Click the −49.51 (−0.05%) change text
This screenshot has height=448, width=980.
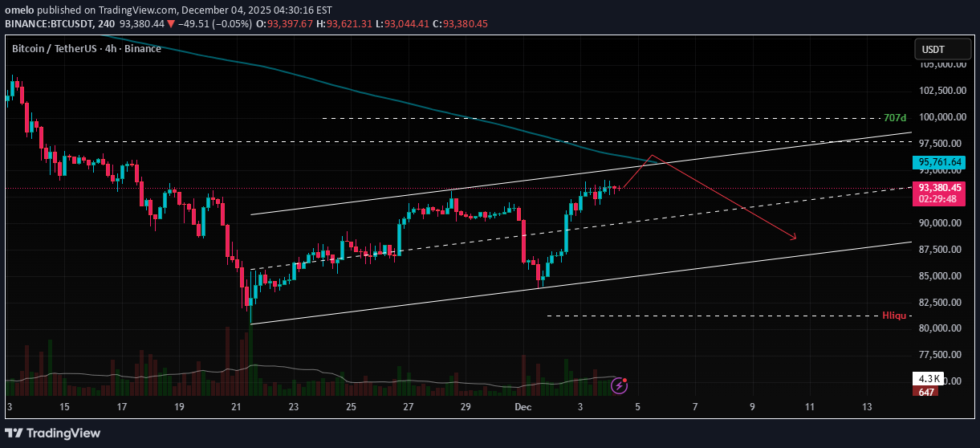215,24
